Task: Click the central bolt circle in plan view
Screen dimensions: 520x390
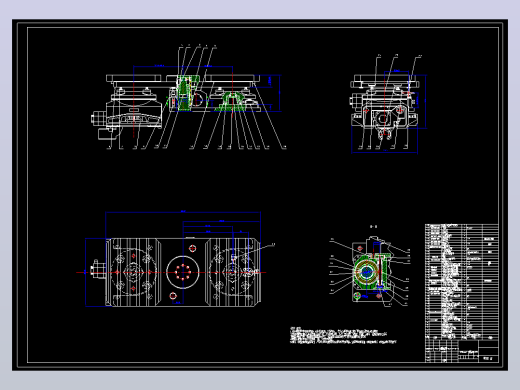Action: (x=183, y=272)
